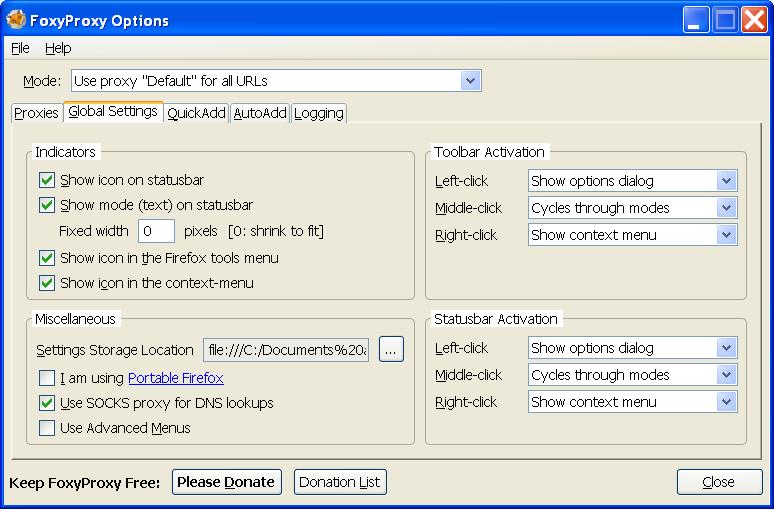Expand Statusbar Activation Middle-click dropdown

coord(633,375)
